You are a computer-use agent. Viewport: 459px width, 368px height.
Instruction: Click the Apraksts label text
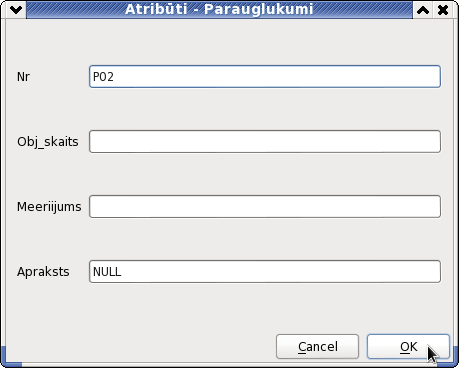click(43, 272)
